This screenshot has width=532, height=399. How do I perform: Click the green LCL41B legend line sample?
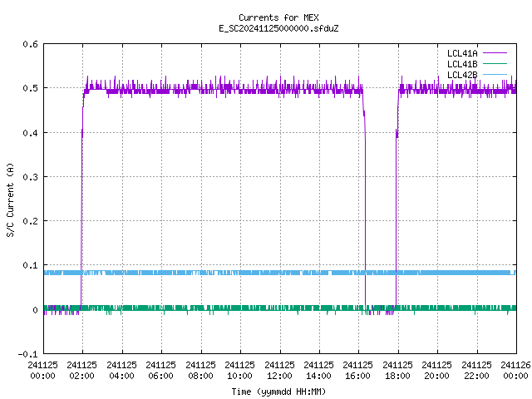(x=495, y=63)
